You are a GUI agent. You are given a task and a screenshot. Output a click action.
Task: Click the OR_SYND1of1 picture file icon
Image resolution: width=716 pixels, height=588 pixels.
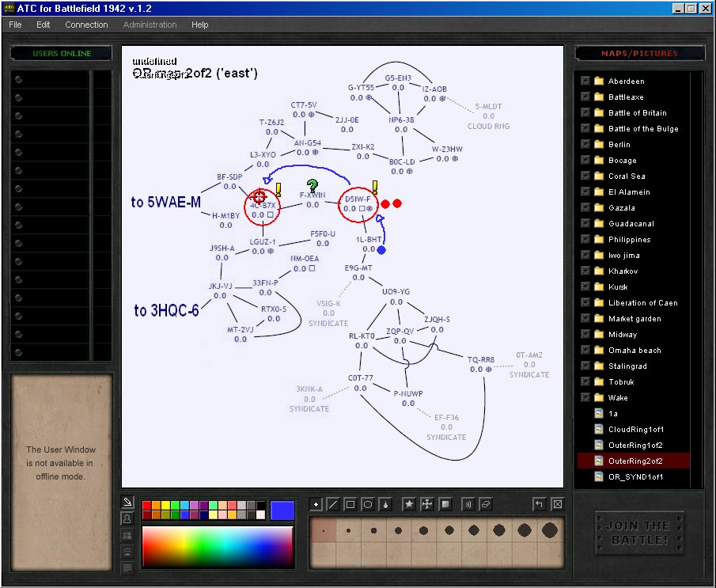pyautogui.click(x=599, y=476)
